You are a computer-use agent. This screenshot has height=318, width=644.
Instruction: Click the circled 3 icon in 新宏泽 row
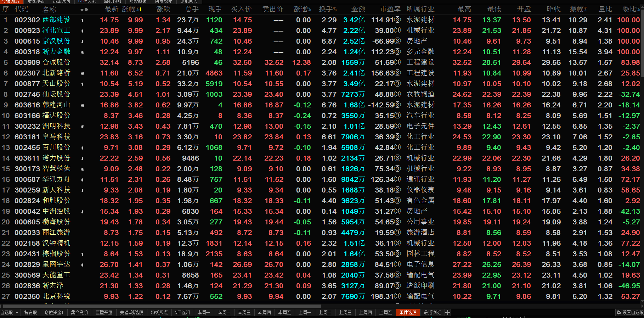397,286
